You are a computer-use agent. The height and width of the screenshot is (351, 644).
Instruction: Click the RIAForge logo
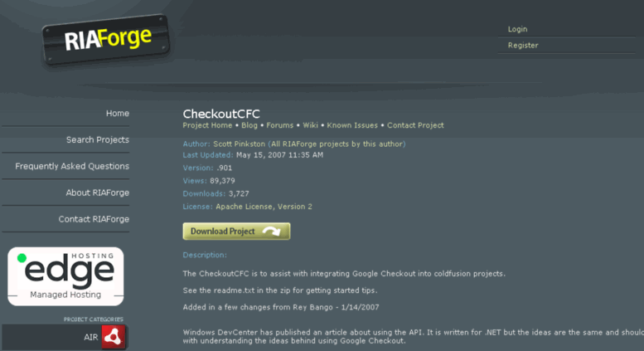[x=106, y=40]
